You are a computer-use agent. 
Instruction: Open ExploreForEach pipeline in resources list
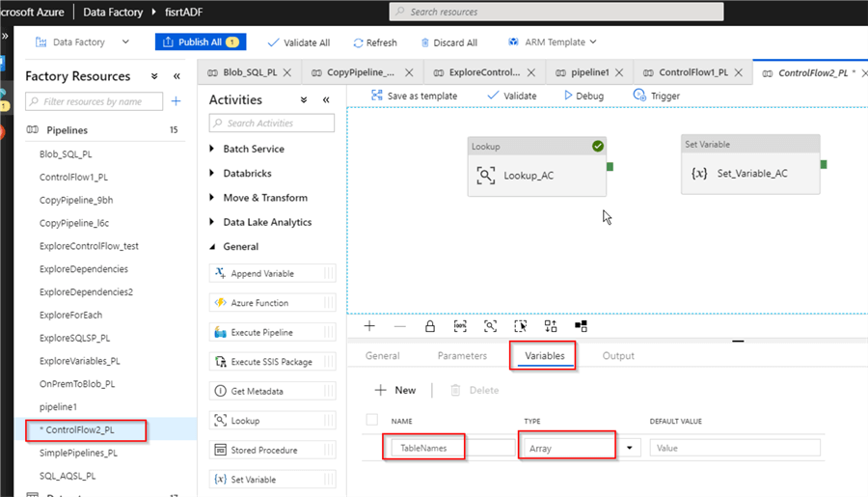click(70, 315)
